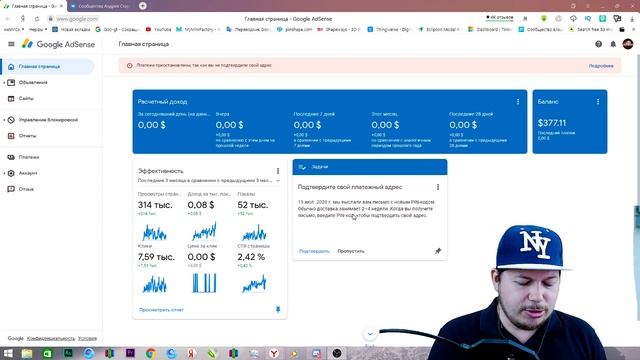The width and height of the screenshot is (640, 360).
Task: Click Подробнее link in the alert banner
Action: point(601,66)
